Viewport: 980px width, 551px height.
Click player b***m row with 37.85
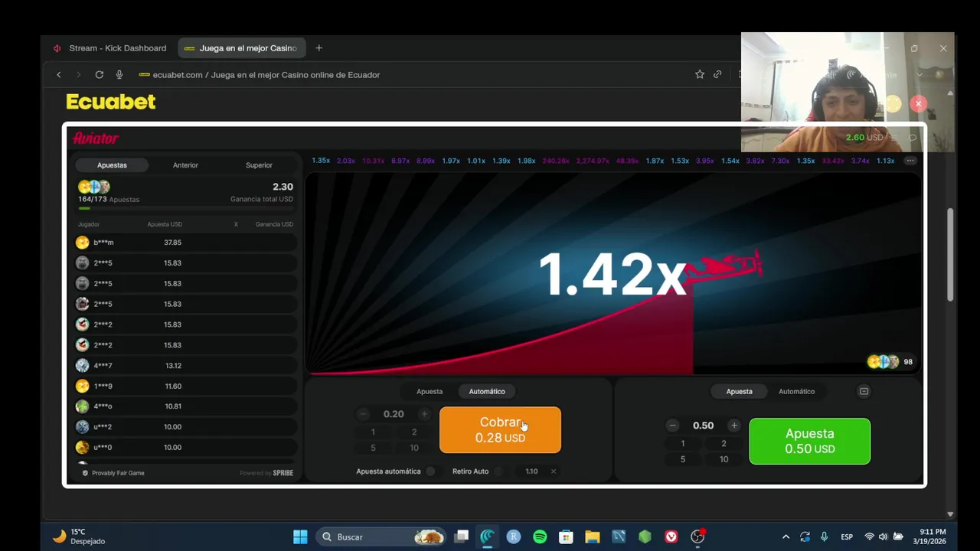(x=185, y=243)
